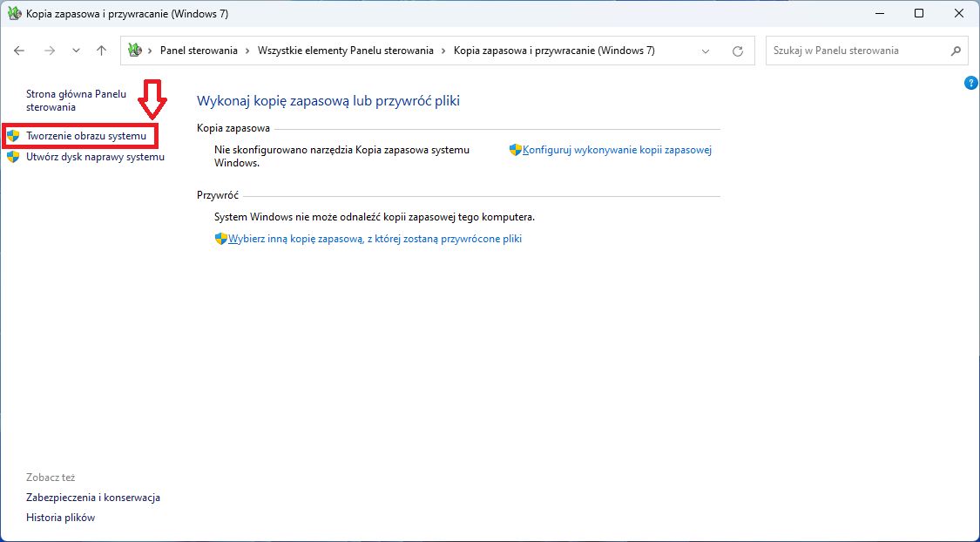The image size is (980, 542).
Task: Click text Nie skonfigurowano narzędzia Kopia zapasowa
Action: click(x=341, y=156)
